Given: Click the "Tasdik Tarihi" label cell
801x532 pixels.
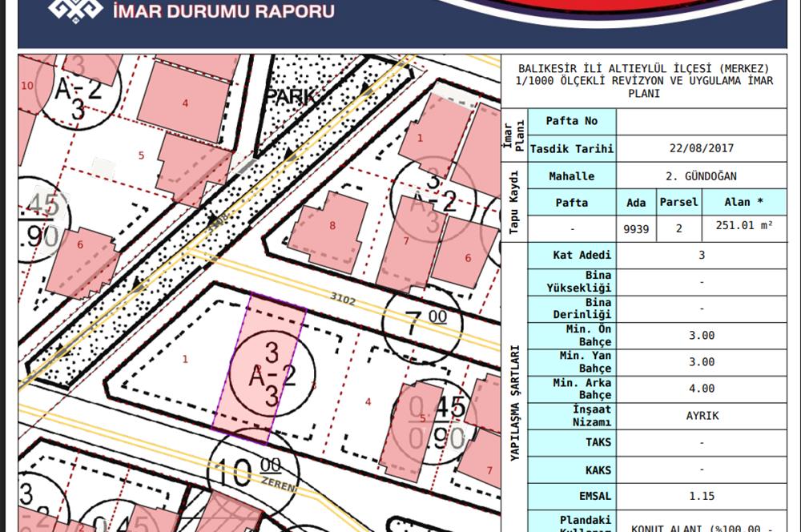Looking at the screenshot, I should (572, 149).
